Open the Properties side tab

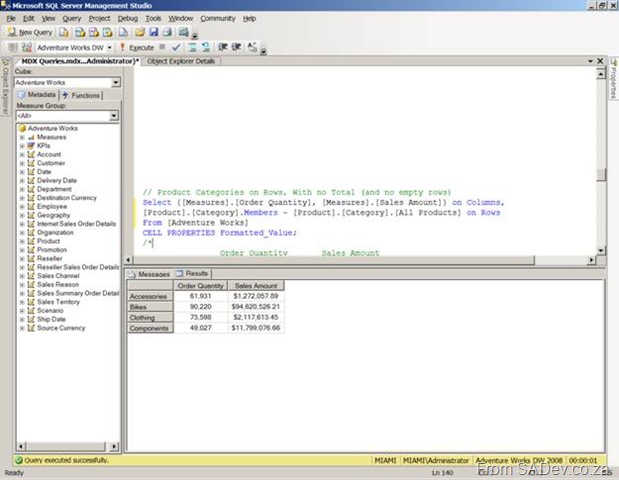pos(613,79)
